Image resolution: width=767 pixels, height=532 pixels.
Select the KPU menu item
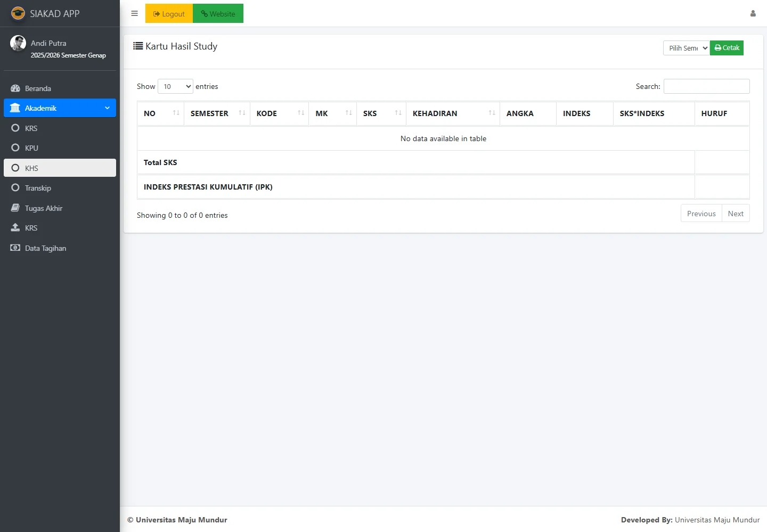pyautogui.click(x=31, y=148)
